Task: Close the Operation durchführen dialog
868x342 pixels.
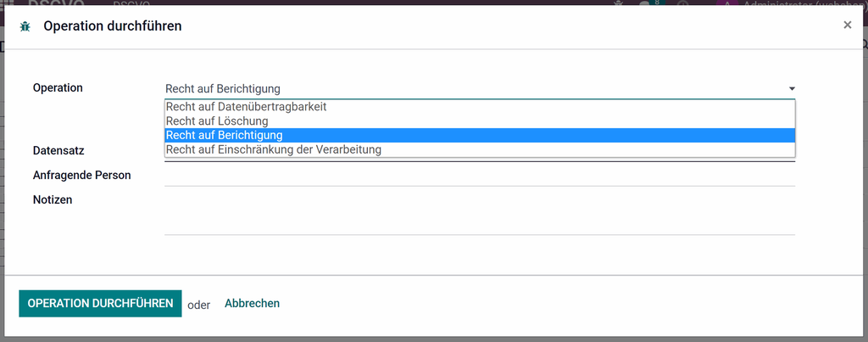Action: coord(847,25)
